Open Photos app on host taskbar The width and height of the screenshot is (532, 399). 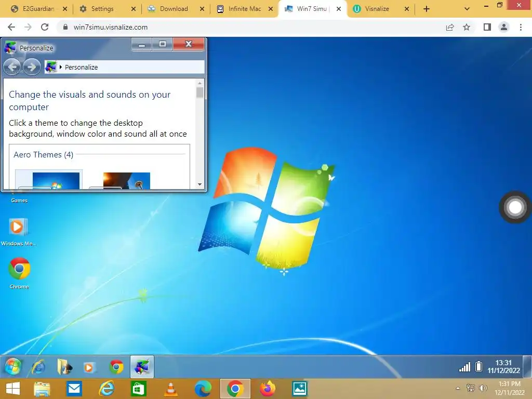point(300,389)
